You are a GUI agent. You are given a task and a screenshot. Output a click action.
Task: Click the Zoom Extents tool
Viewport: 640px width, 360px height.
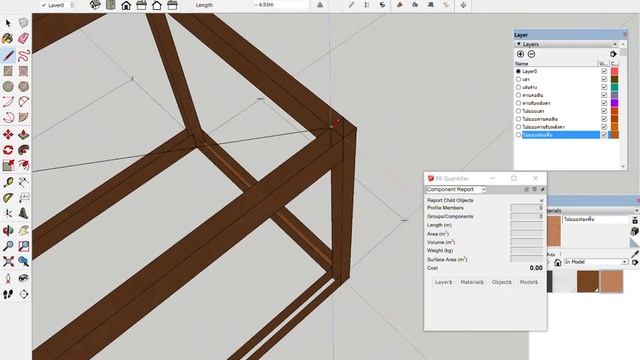pyautogui.click(x=8, y=262)
